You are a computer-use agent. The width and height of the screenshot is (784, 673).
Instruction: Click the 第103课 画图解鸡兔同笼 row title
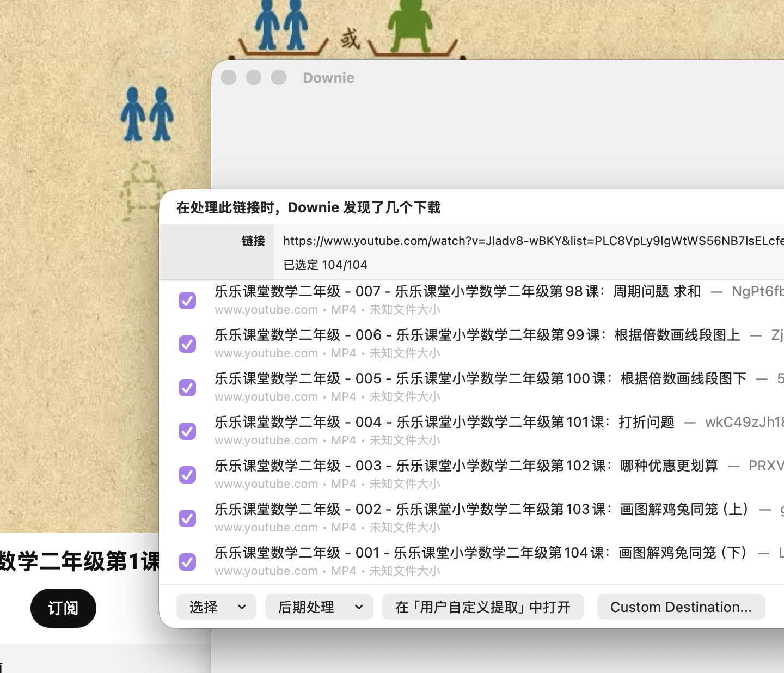coord(481,510)
